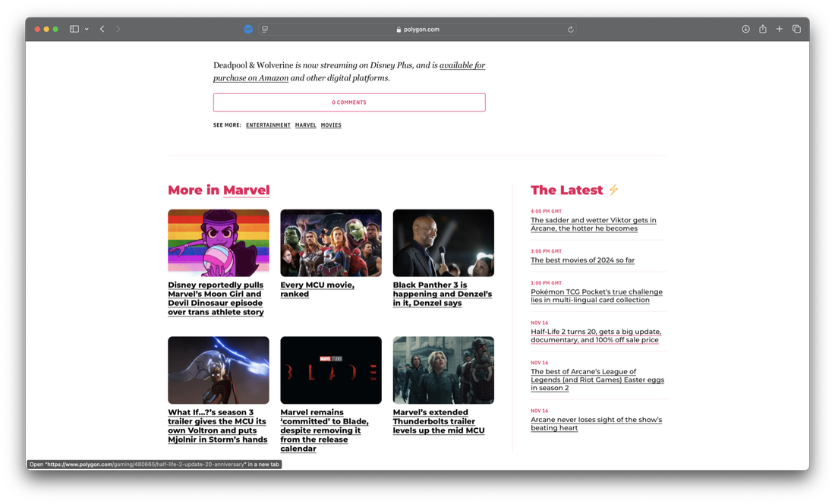Open the sidebar options dropdown chevron
835x504 pixels.
tap(87, 30)
